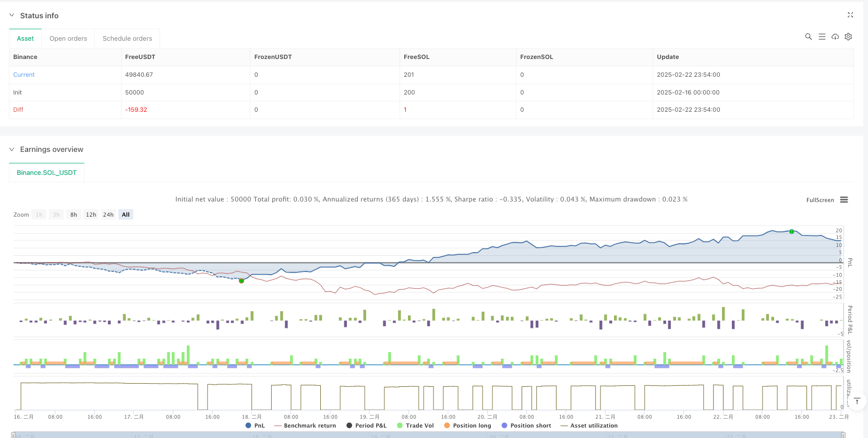Click the green max marker on PnL line

(x=791, y=231)
